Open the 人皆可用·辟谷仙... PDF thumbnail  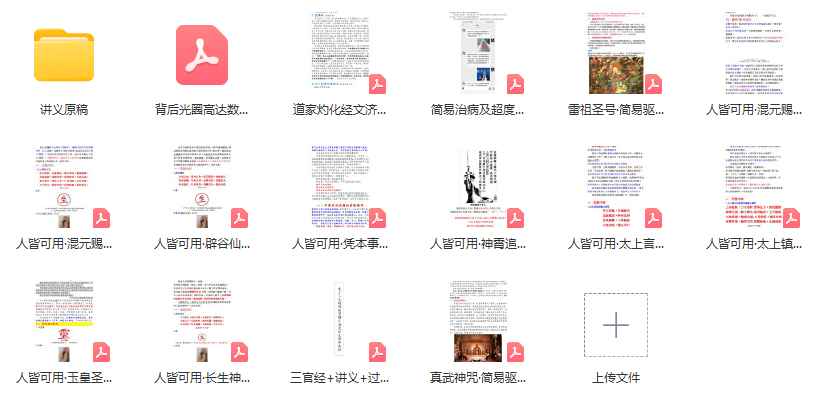coord(202,187)
